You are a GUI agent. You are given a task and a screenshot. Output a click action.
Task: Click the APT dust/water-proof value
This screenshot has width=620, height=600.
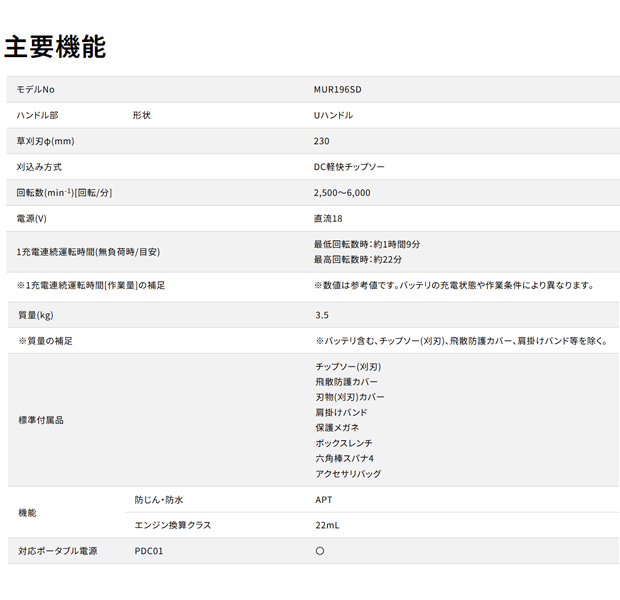click(x=323, y=499)
